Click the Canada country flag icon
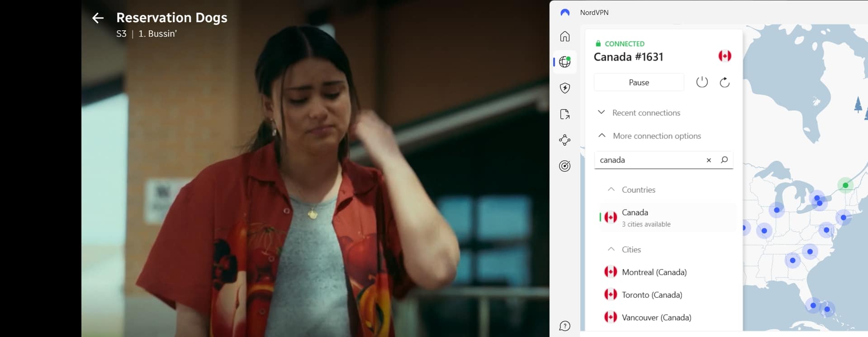The height and width of the screenshot is (337, 868). click(611, 217)
